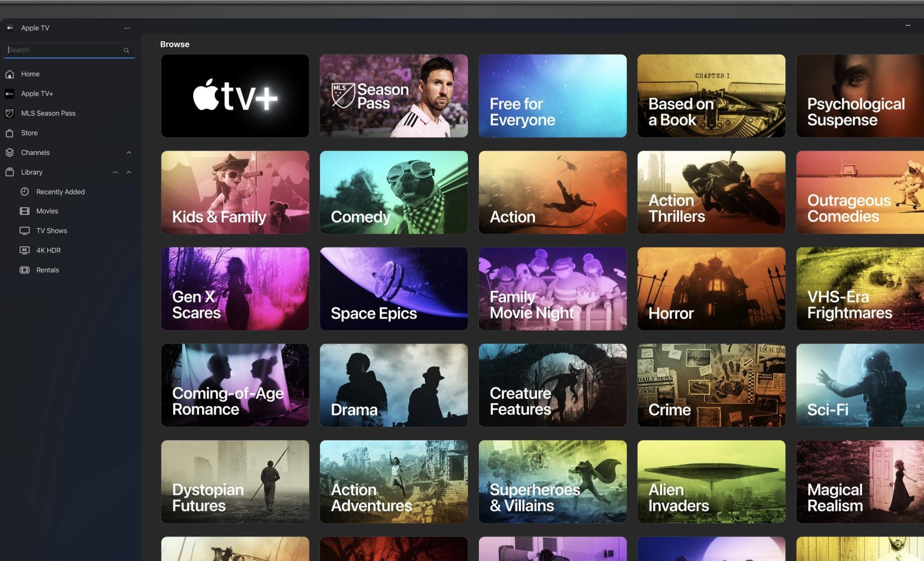This screenshot has height=561, width=924.
Task: Select Rentals in the sidebar
Action: click(47, 270)
